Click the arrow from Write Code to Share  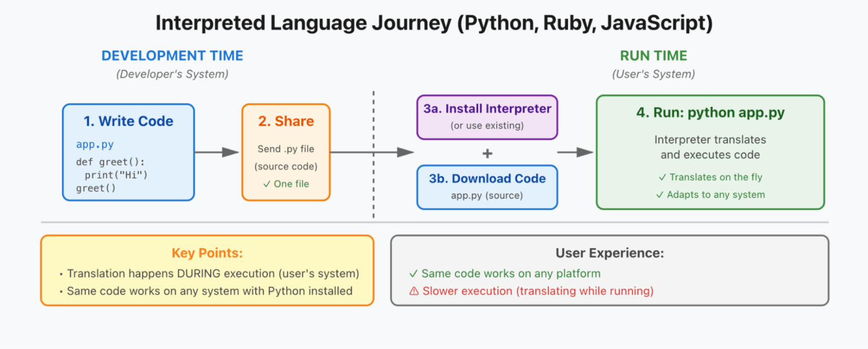(x=218, y=152)
